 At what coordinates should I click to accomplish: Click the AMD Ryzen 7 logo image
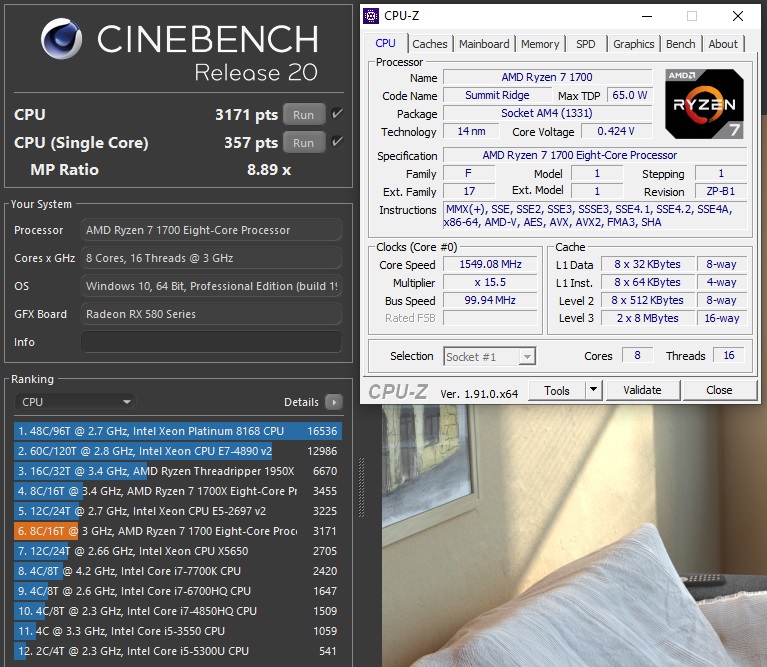[704, 104]
